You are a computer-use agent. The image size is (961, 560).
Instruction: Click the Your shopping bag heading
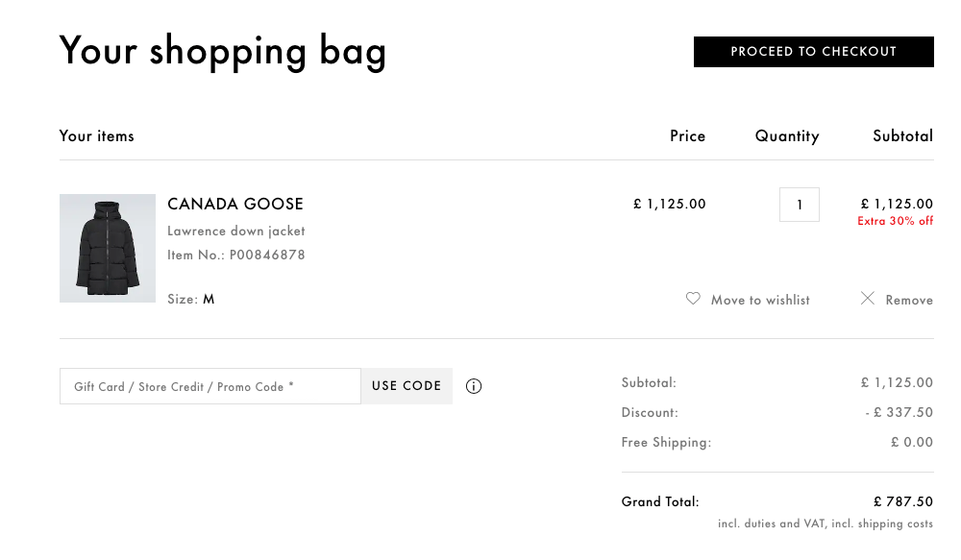pyautogui.click(x=223, y=51)
